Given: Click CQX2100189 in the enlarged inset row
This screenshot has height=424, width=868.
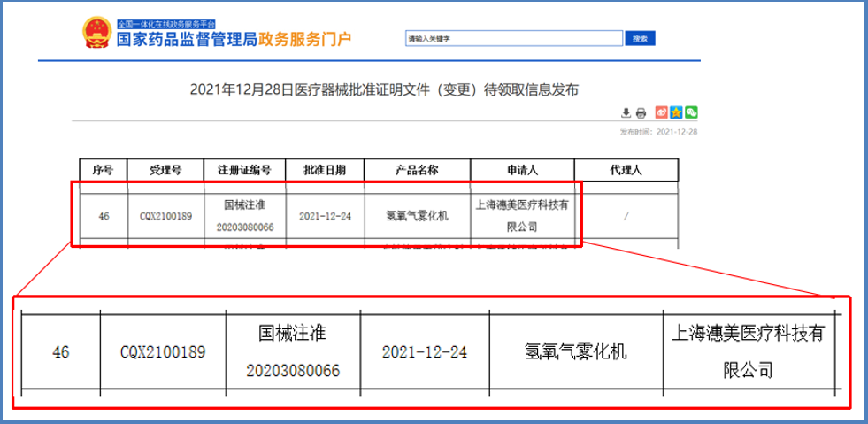Looking at the screenshot, I should pyautogui.click(x=163, y=352).
